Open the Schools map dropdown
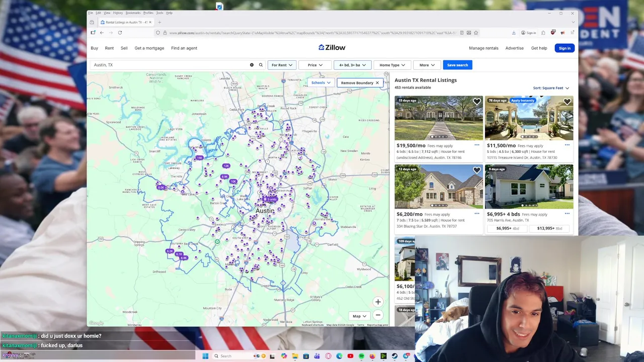 [x=320, y=83]
